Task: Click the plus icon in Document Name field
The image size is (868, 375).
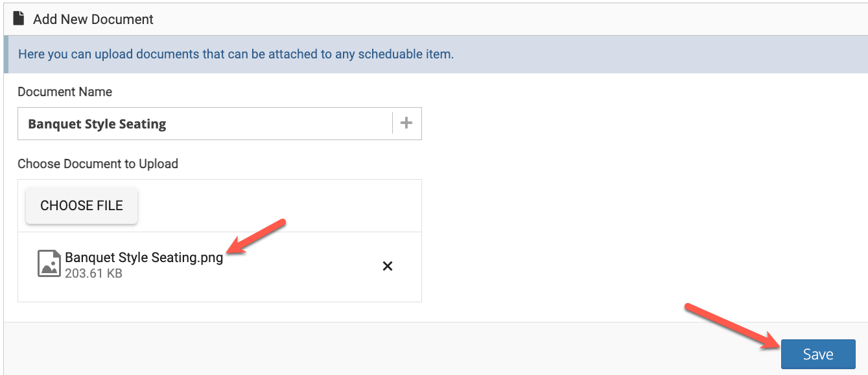Action: pyautogui.click(x=406, y=123)
